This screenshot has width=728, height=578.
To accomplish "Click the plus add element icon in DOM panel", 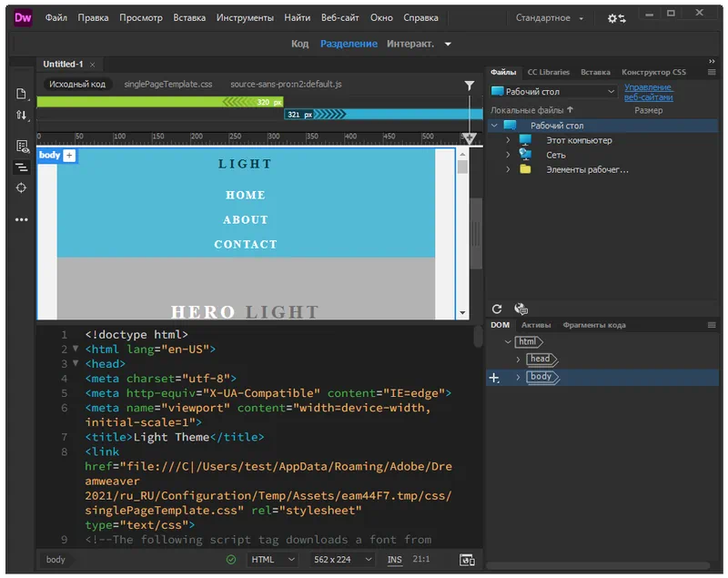I will 494,378.
